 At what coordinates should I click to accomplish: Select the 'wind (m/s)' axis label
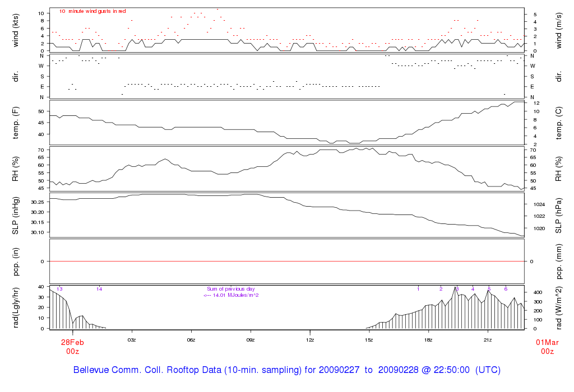point(558,30)
